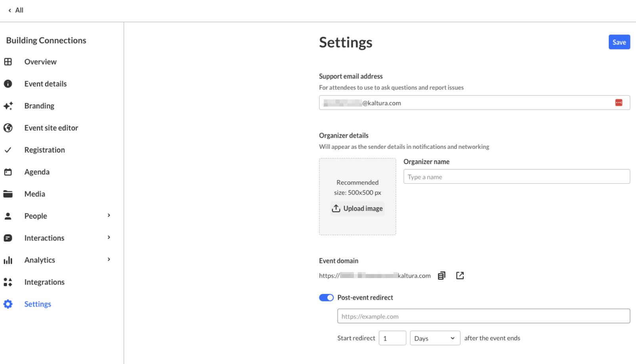This screenshot has height=364, width=636.
Task: Focus the Organizer name field
Action: click(516, 177)
